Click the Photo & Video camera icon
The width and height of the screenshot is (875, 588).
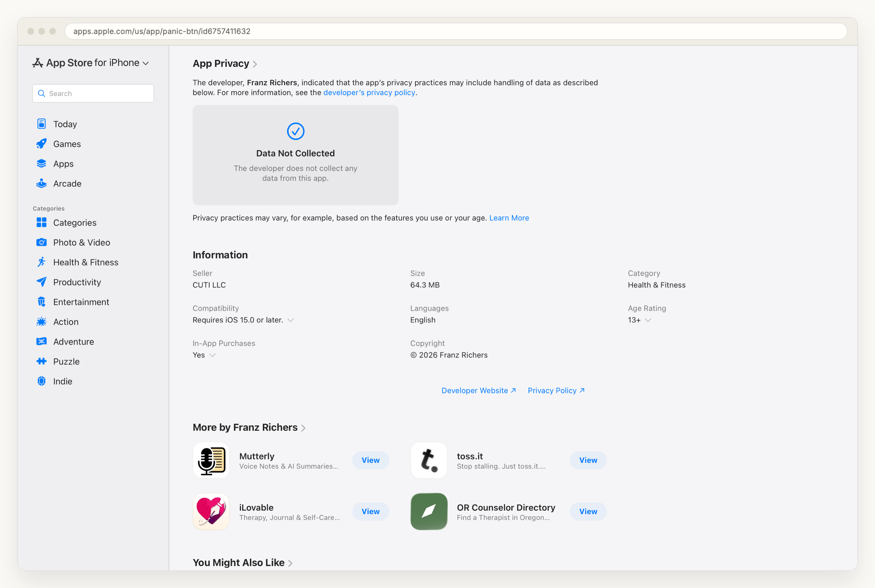[x=41, y=242]
